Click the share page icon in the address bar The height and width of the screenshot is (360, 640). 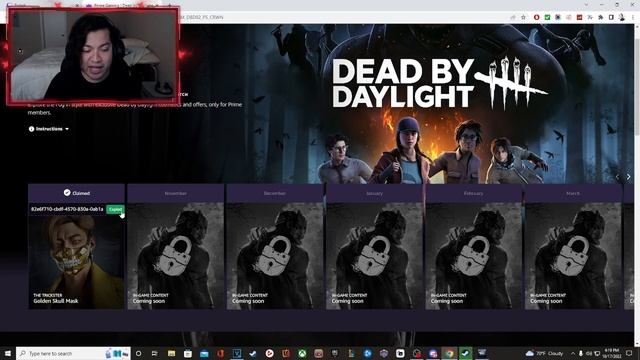coord(513,17)
